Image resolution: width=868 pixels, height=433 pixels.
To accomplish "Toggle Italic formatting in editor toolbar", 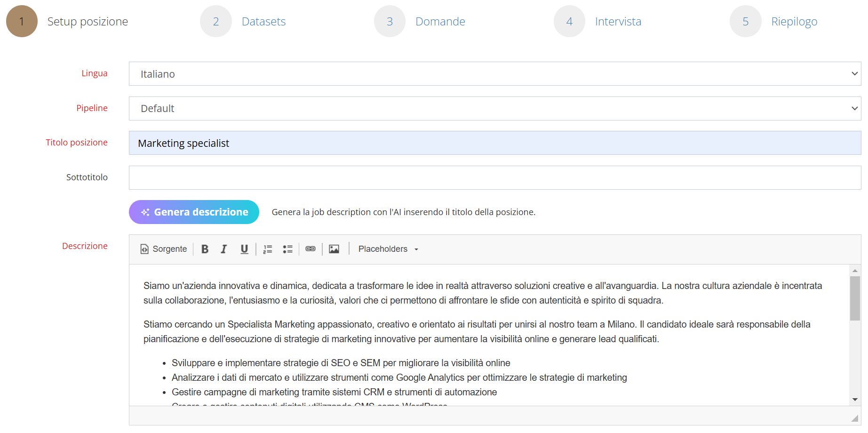I will 224,249.
